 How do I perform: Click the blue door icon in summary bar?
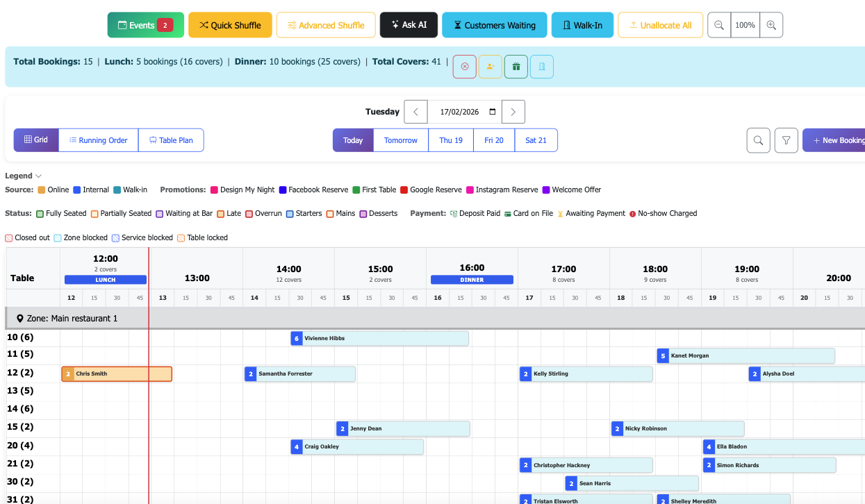point(541,67)
